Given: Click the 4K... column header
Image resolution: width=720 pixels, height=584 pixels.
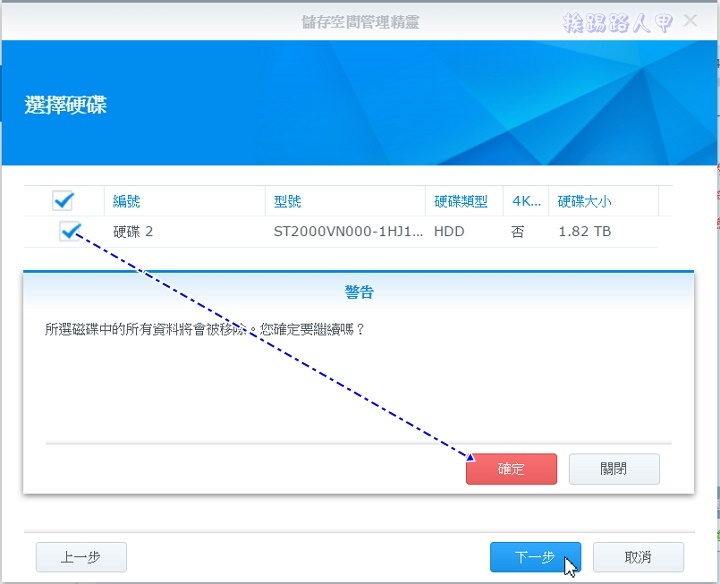Looking at the screenshot, I should tap(526, 201).
